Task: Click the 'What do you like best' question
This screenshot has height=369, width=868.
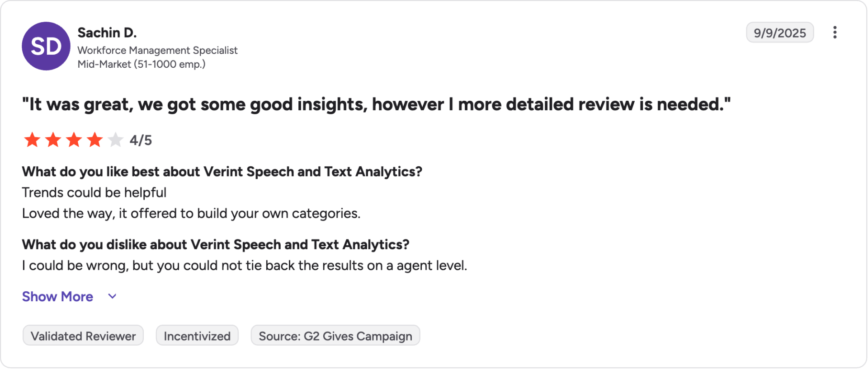Action: (222, 172)
